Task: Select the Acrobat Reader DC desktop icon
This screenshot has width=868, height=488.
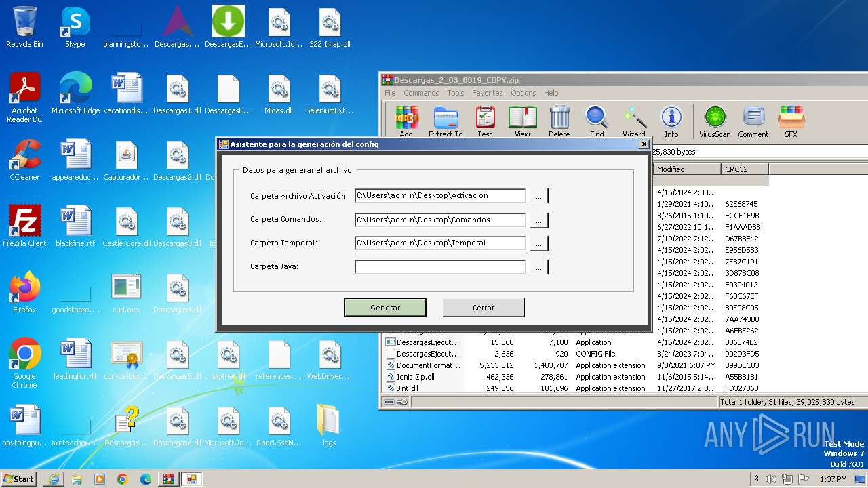Action: 24,98
